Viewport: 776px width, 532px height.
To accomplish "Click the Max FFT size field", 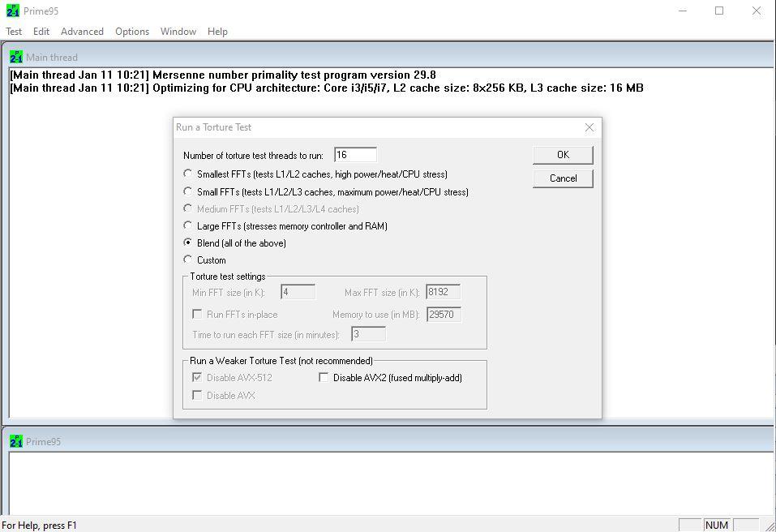I will pos(444,292).
